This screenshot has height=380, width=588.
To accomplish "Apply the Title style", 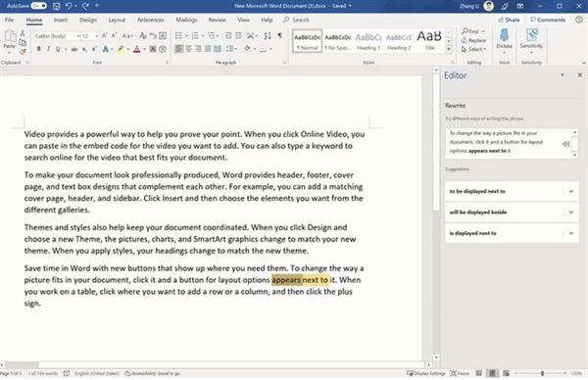I will coord(429,41).
